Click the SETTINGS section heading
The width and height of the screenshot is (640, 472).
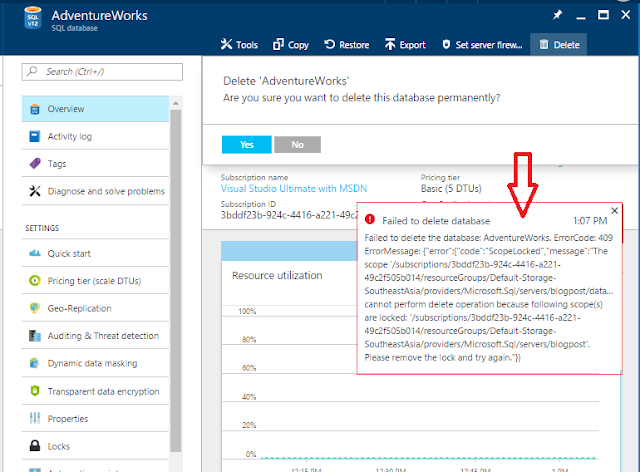(42, 228)
